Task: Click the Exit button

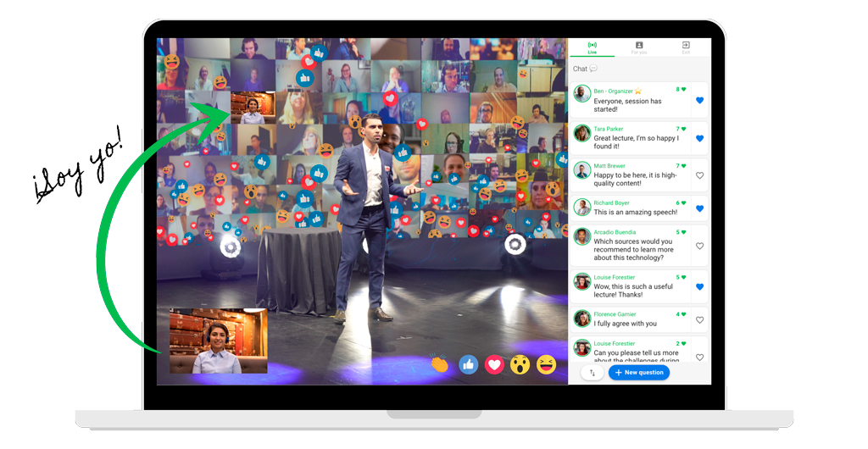Action: point(686,47)
